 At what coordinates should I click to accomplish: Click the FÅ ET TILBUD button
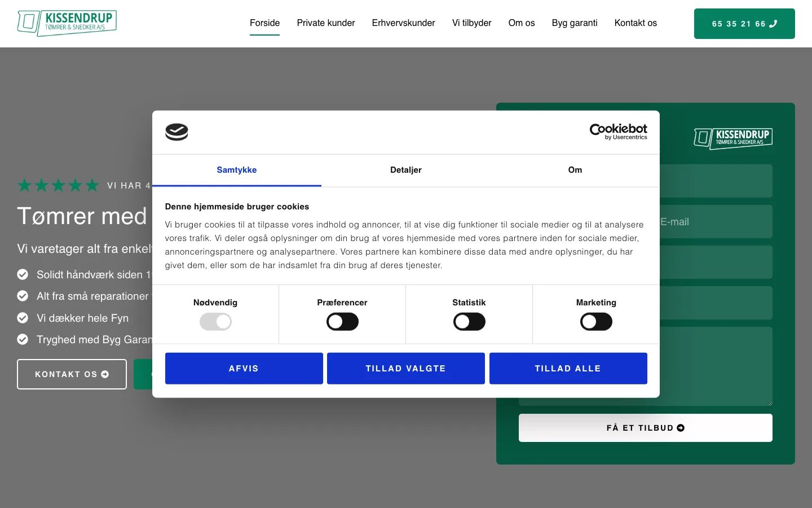[645, 428]
